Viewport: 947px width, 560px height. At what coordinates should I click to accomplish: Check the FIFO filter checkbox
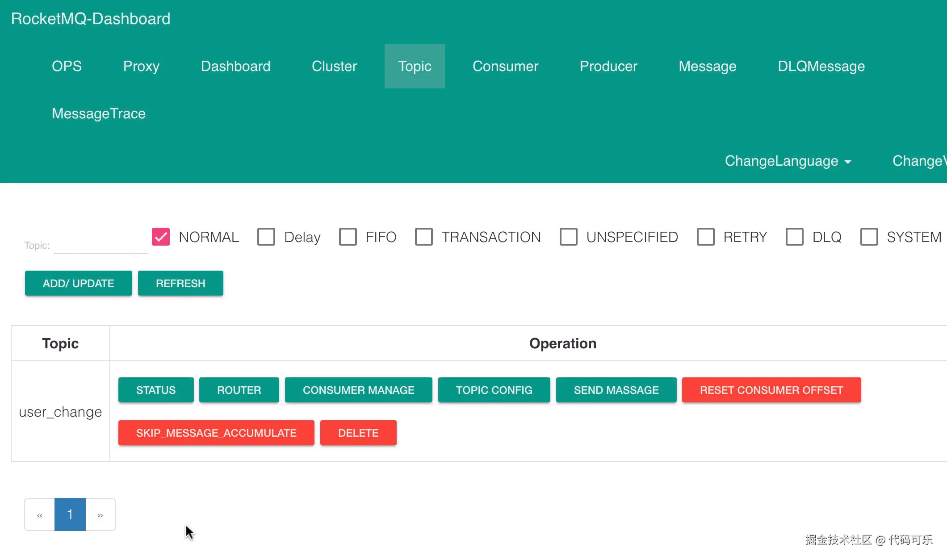click(348, 237)
